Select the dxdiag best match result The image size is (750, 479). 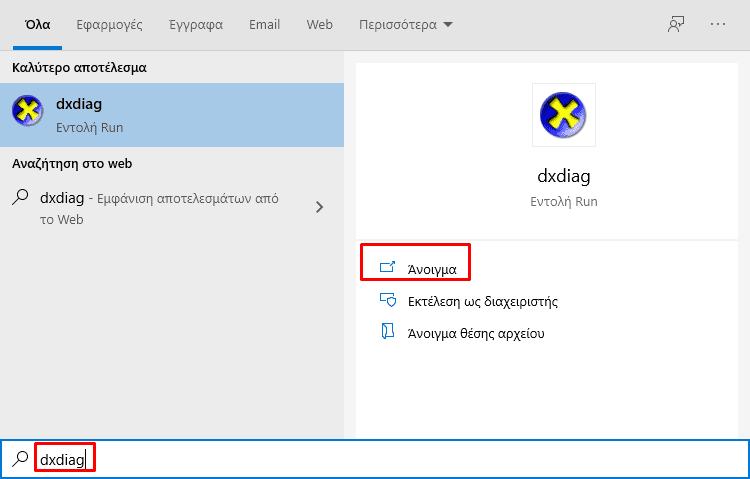(172, 115)
